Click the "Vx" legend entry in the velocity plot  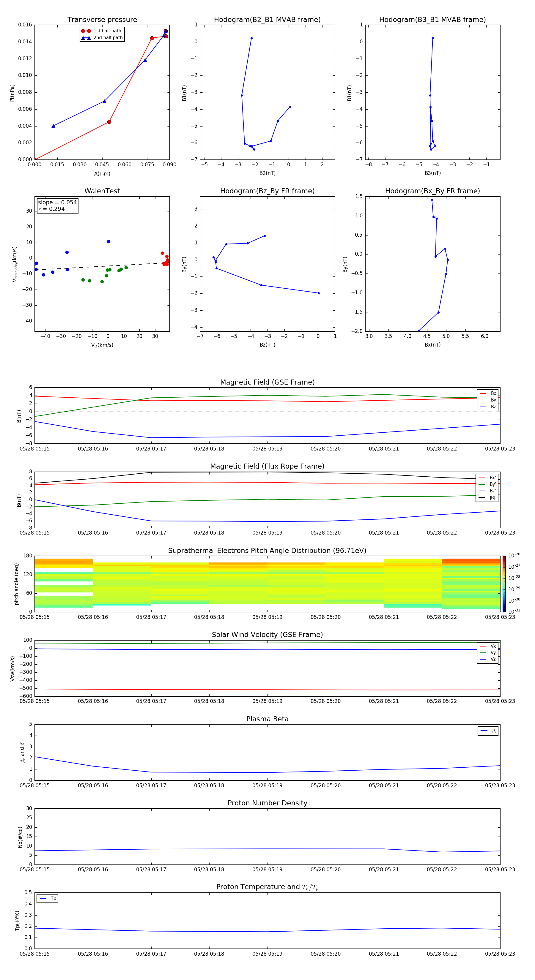pos(488,646)
